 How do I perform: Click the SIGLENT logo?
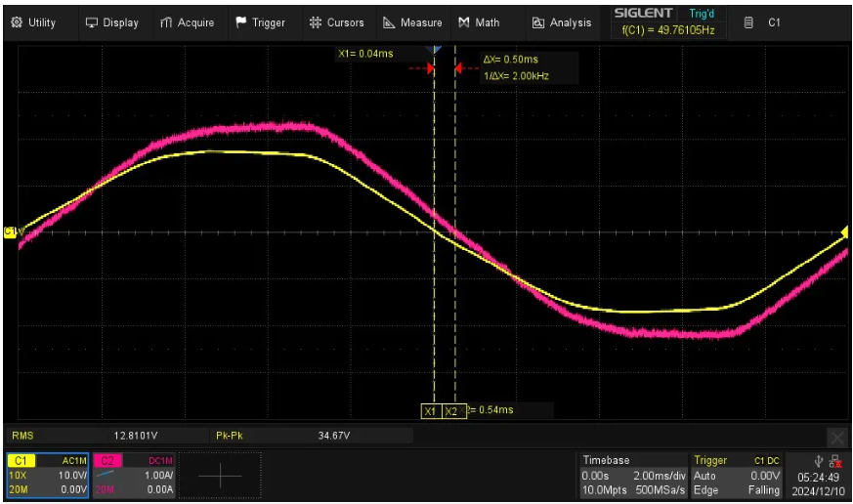(643, 13)
